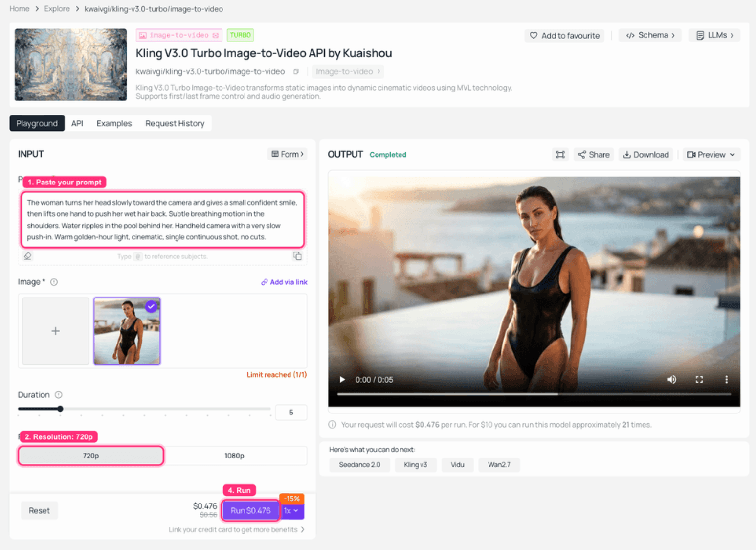The image size is (756, 550).
Task: Open fullscreen for the output video
Action: click(699, 380)
